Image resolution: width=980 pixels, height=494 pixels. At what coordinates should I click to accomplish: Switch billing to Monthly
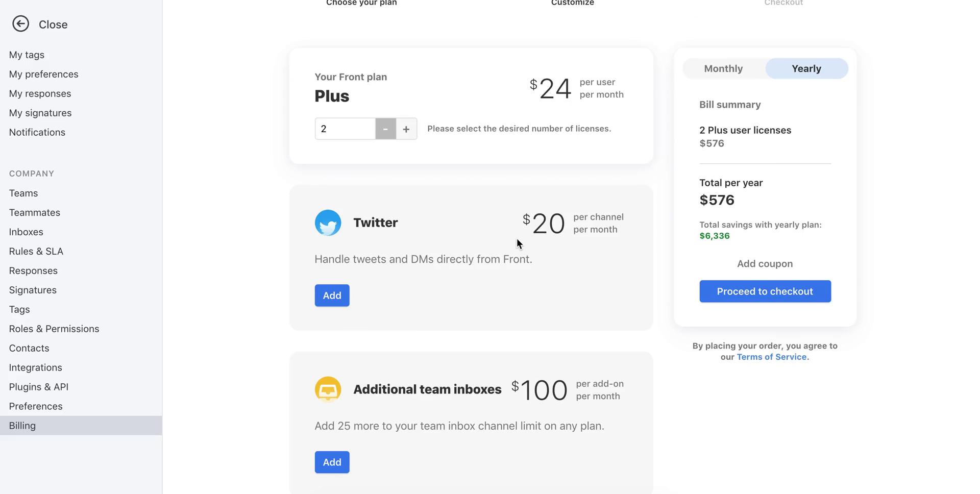pyautogui.click(x=723, y=69)
